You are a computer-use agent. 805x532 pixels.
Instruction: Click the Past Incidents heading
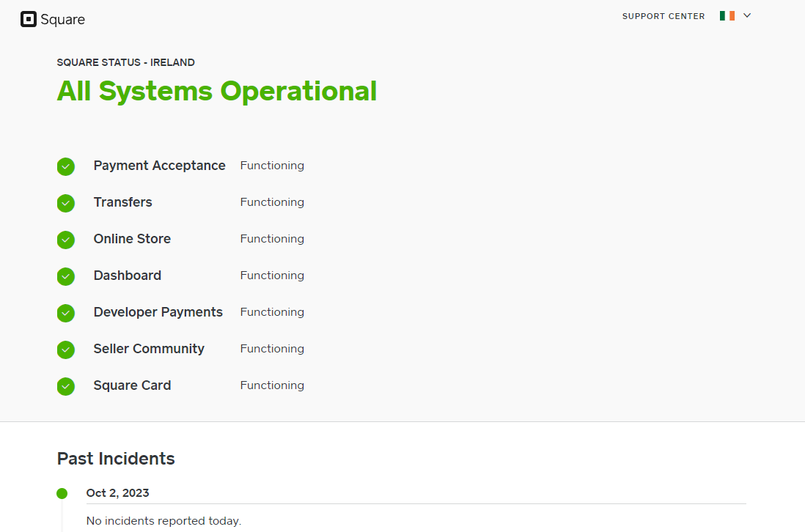[x=116, y=459]
